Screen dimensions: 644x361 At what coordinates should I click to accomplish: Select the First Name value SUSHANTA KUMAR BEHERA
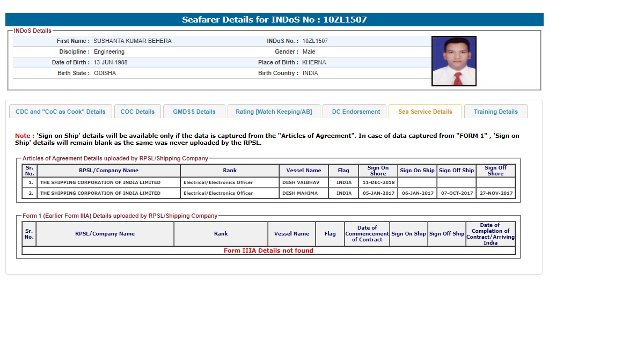[x=133, y=41]
